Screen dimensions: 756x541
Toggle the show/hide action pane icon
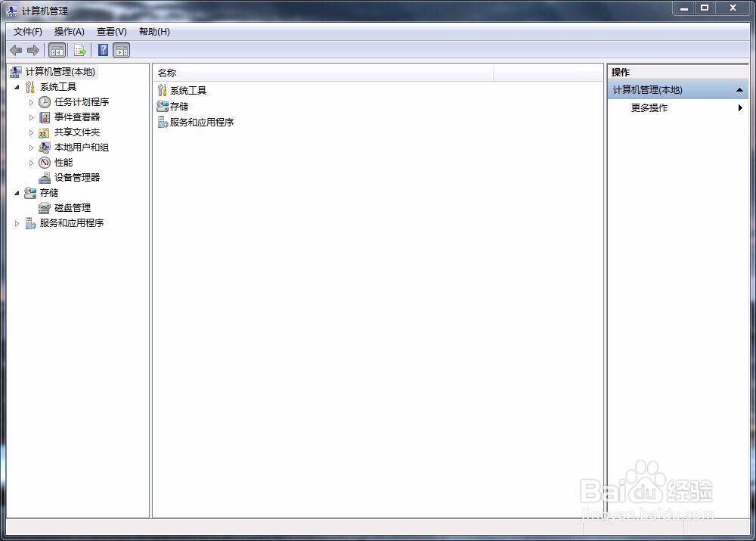122,50
